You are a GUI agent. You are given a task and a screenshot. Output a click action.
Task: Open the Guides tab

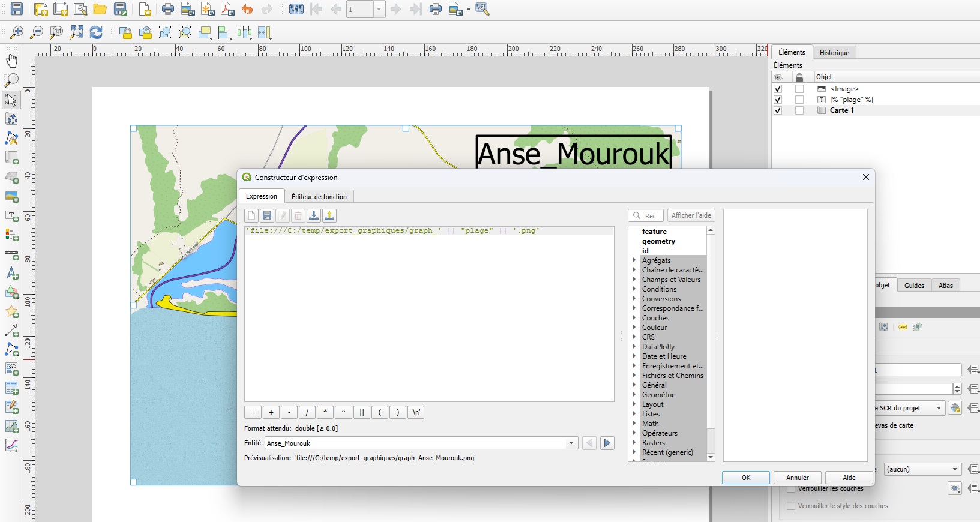coord(914,286)
